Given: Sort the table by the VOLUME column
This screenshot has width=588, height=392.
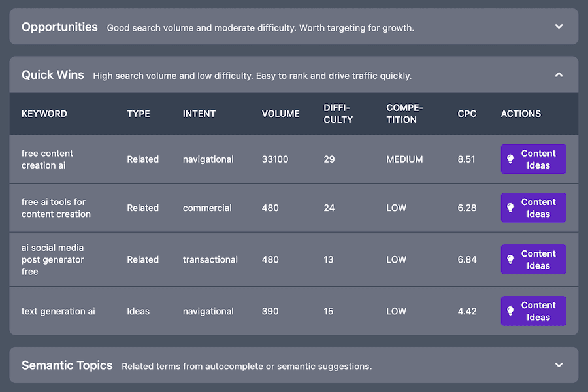Looking at the screenshot, I should pyautogui.click(x=280, y=113).
